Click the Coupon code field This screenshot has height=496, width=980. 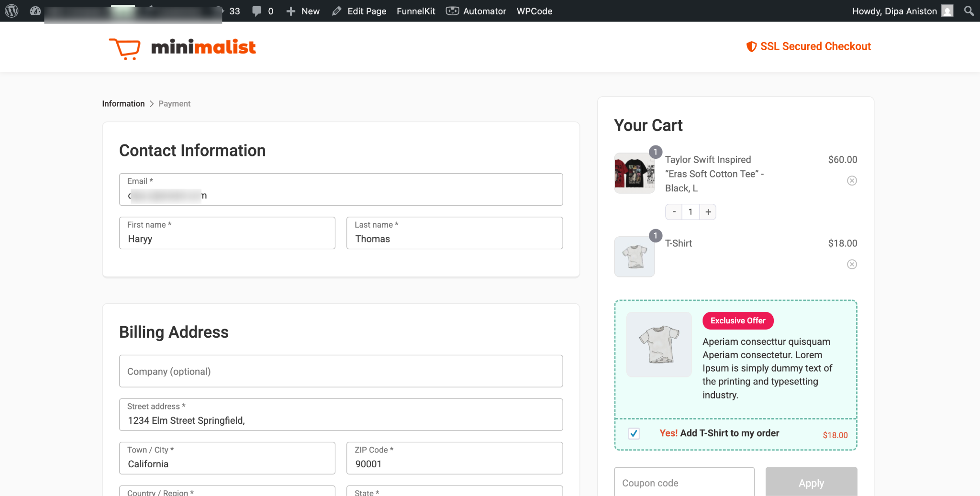(684, 482)
